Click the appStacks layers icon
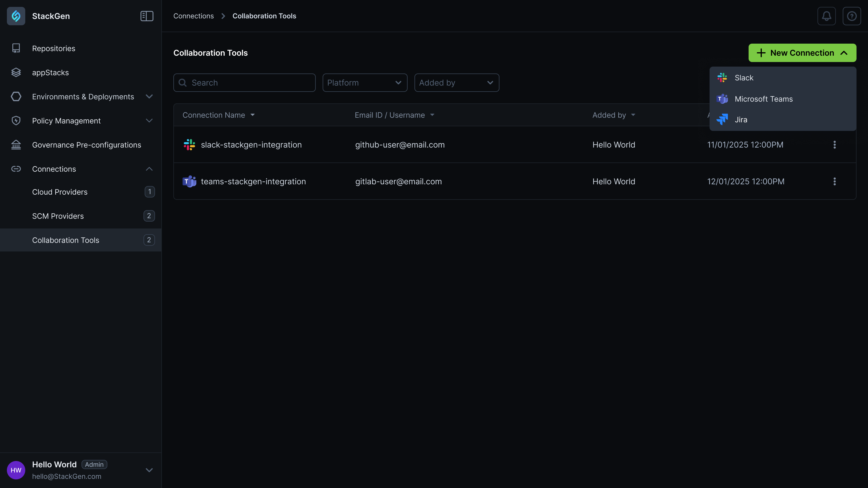 (x=16, y=72)
